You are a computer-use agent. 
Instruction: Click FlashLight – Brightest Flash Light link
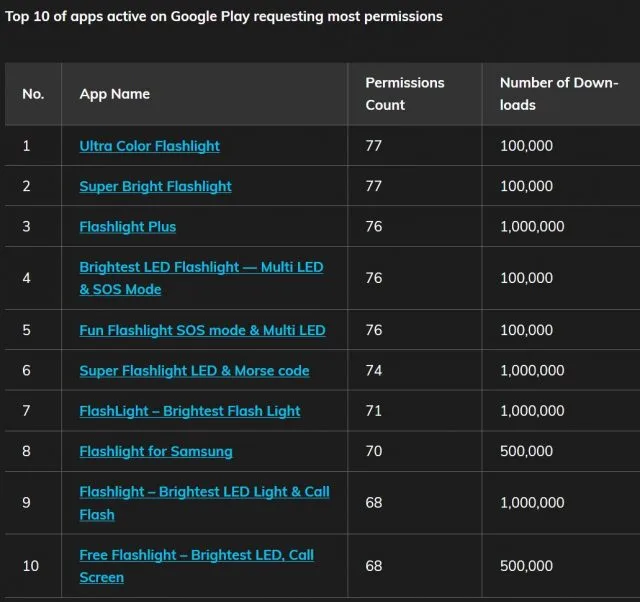tap(190, 411)
